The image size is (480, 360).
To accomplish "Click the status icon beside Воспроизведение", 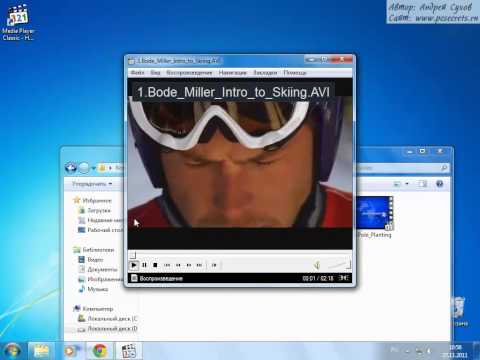I will (x=134, y=278).
